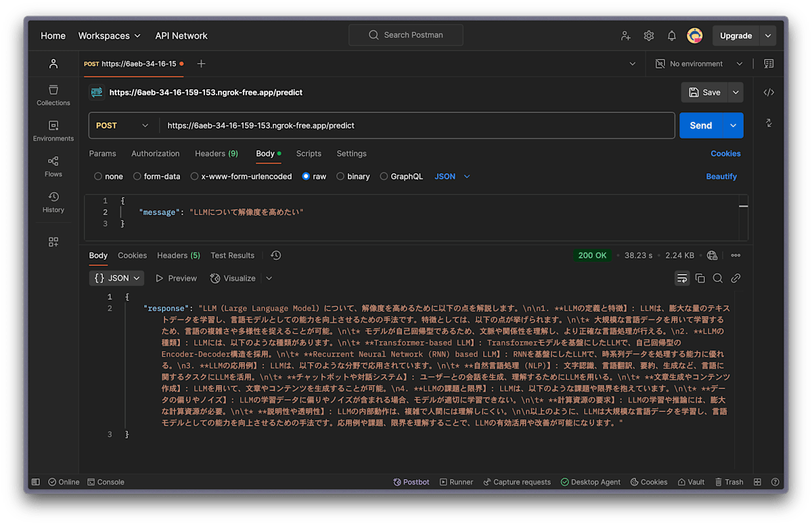Screen dimensions: 812x525
Task: Click the Cookies link near Send
Action: pos(725,154)
